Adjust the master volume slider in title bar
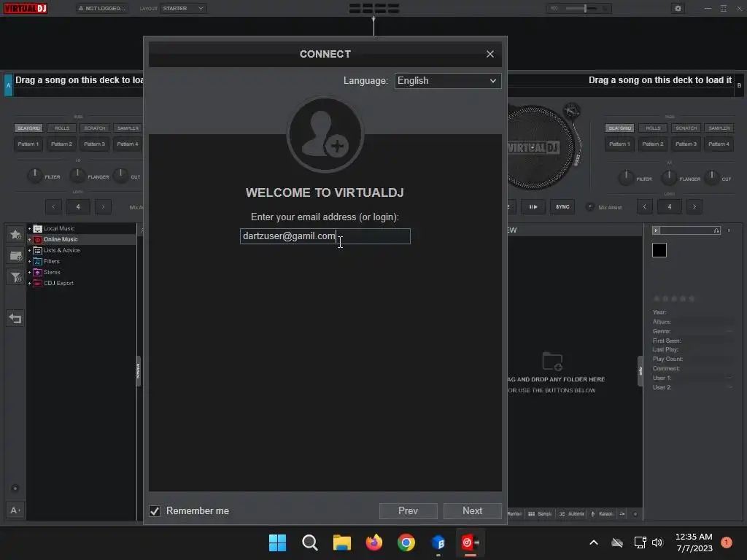The image size is (747, 560). click(586, 9)
